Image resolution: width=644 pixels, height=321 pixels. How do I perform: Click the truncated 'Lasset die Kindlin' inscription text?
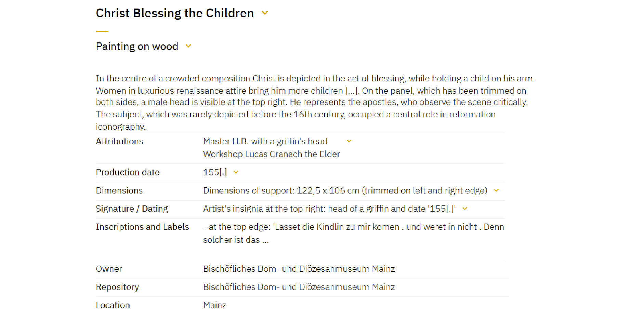click(354, 233)
